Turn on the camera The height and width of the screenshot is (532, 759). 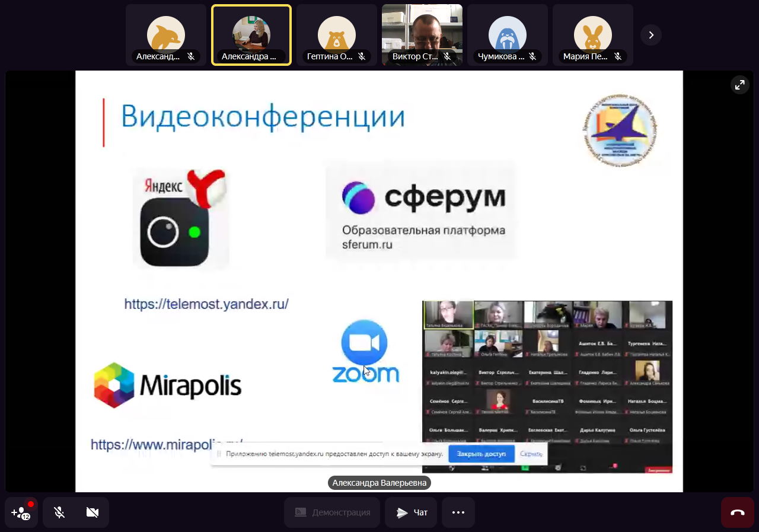click(93, 512)
